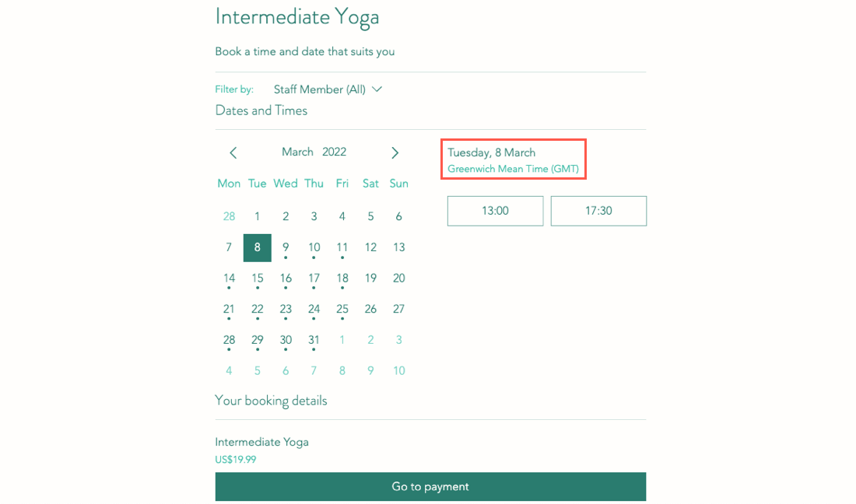Viewport: 856px width, 504px height.
Task: Pick March 25 in the calendar
Action: point(342,309)
